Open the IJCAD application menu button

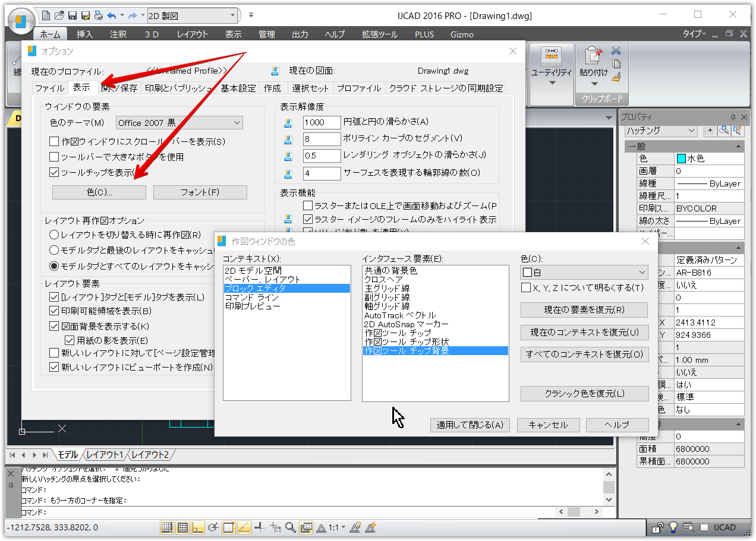pos(21,20)
